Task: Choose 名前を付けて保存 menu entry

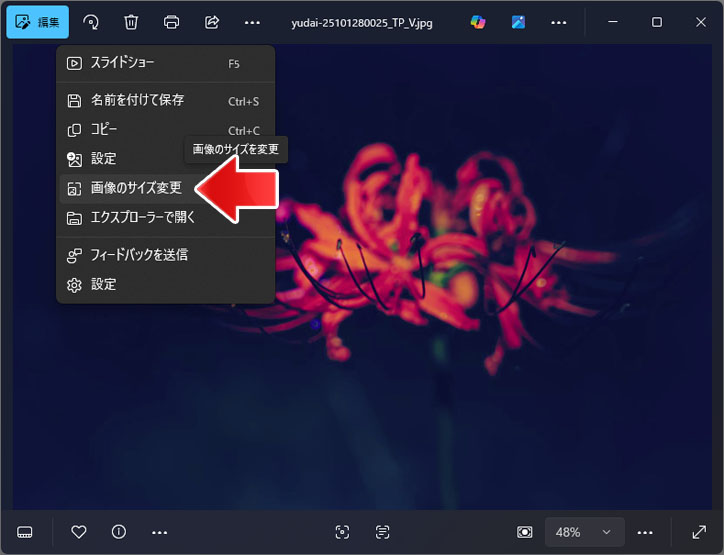Action: click(137, 100)
